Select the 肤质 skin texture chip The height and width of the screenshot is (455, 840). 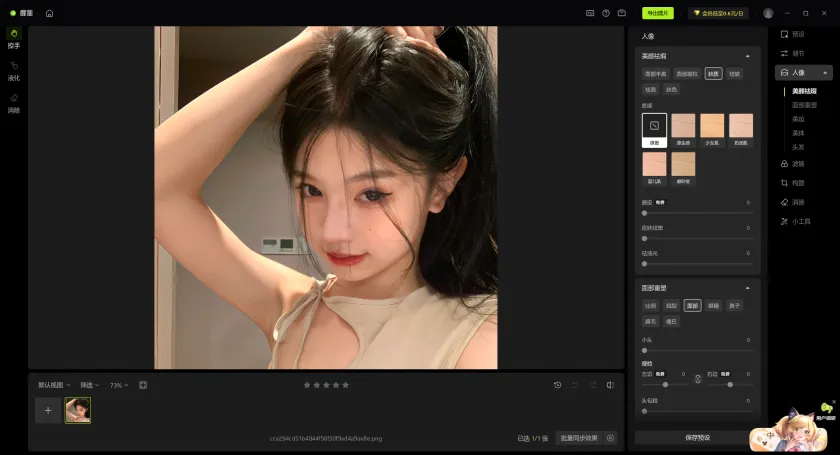coord(713,74)
